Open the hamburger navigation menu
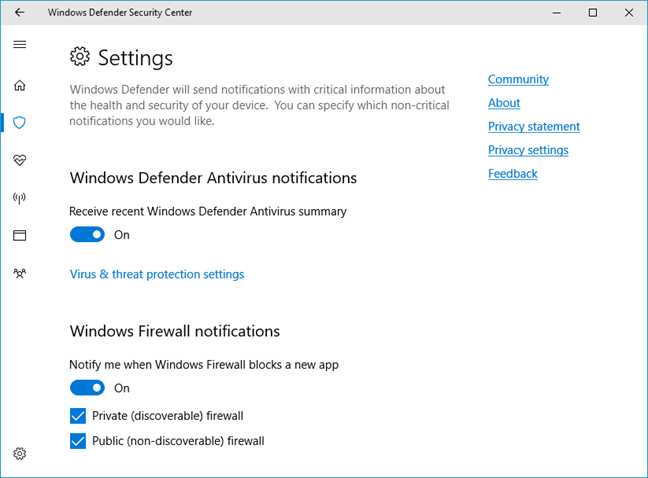648x478 pixels. tap(19, 45)
